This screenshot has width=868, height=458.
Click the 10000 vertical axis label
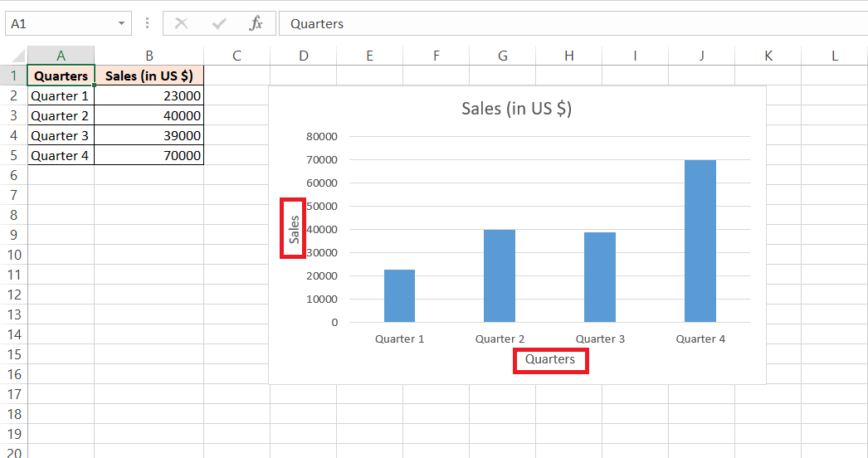pos(322,299)
